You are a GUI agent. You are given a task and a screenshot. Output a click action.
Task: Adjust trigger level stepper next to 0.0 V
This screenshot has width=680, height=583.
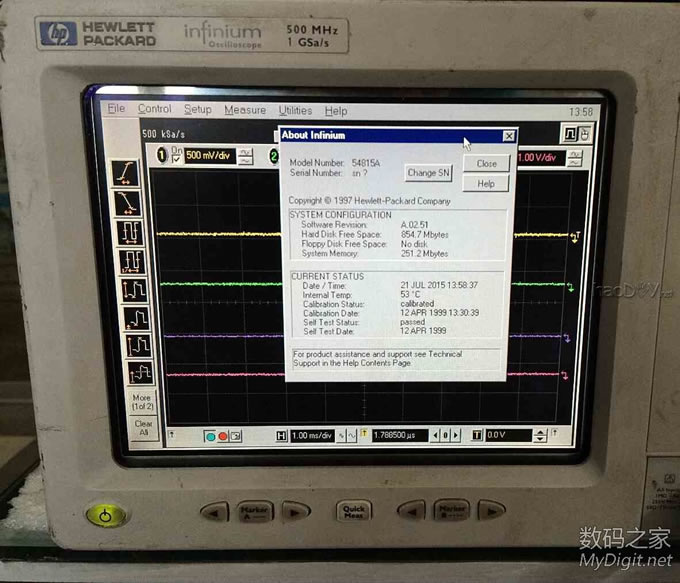coord(541,435)
